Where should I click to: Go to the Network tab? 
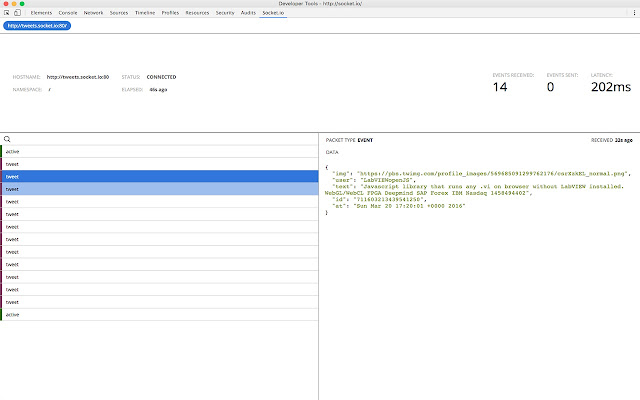[x=93, y=13]
